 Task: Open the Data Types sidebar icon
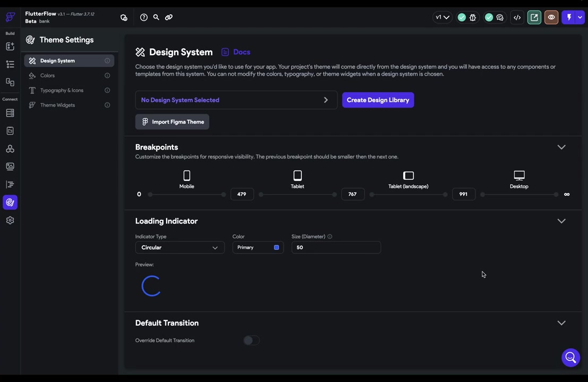10,131
